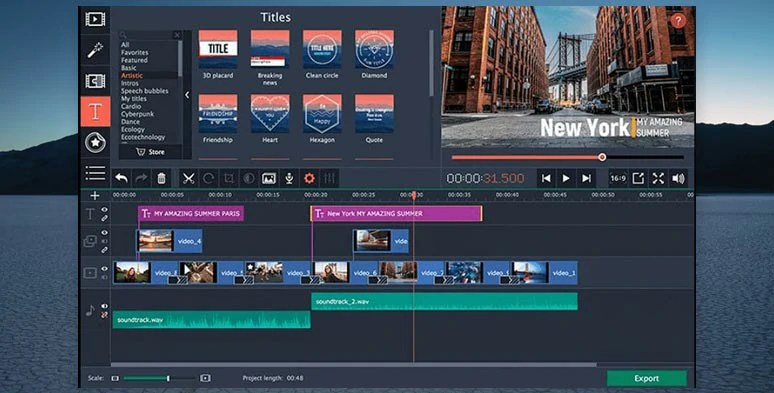Skip to previous frame button
Screen dimensions: 774x393
[x=546, y=178]
